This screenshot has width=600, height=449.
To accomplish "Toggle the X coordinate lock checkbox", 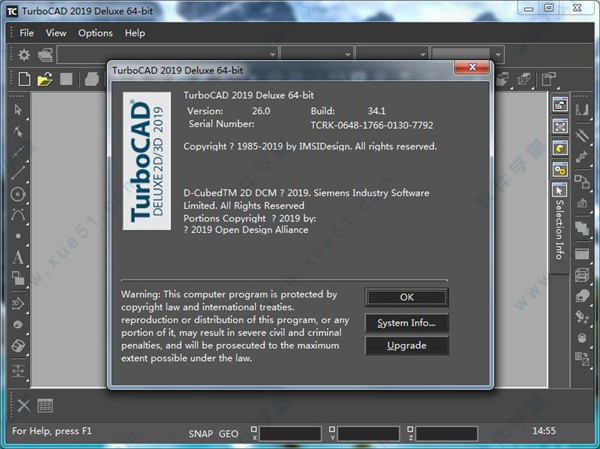I will click(x=254, y=429).
